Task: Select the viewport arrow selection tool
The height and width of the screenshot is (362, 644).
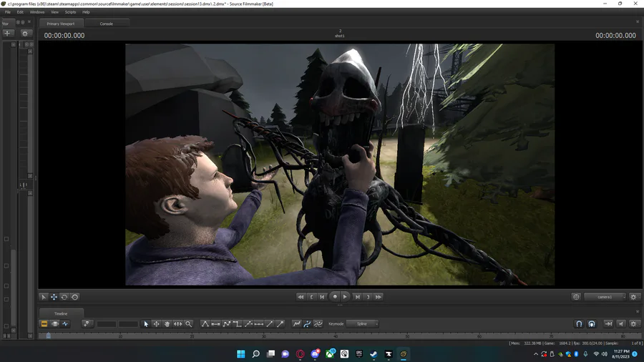Action: (x=44, y=297)
